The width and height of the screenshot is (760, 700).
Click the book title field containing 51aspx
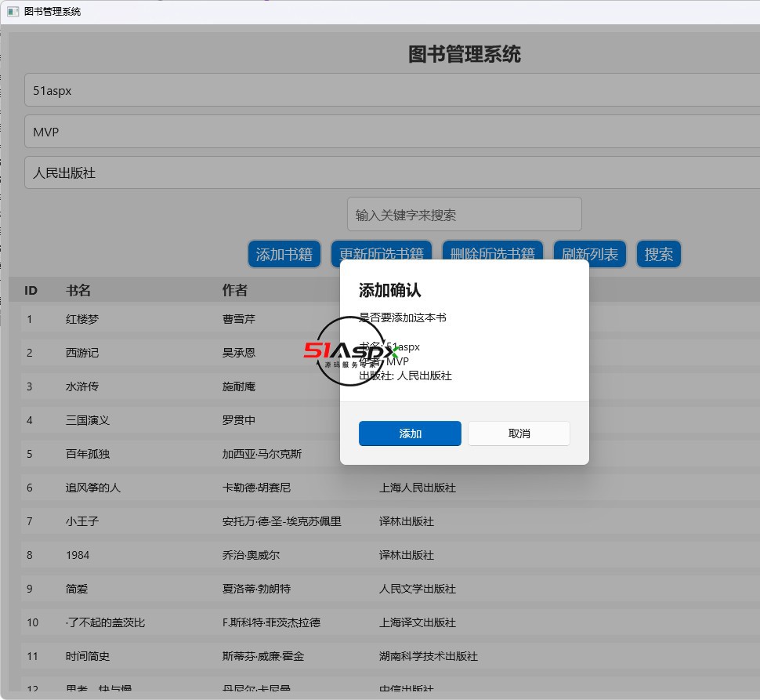tap(392, 90)
